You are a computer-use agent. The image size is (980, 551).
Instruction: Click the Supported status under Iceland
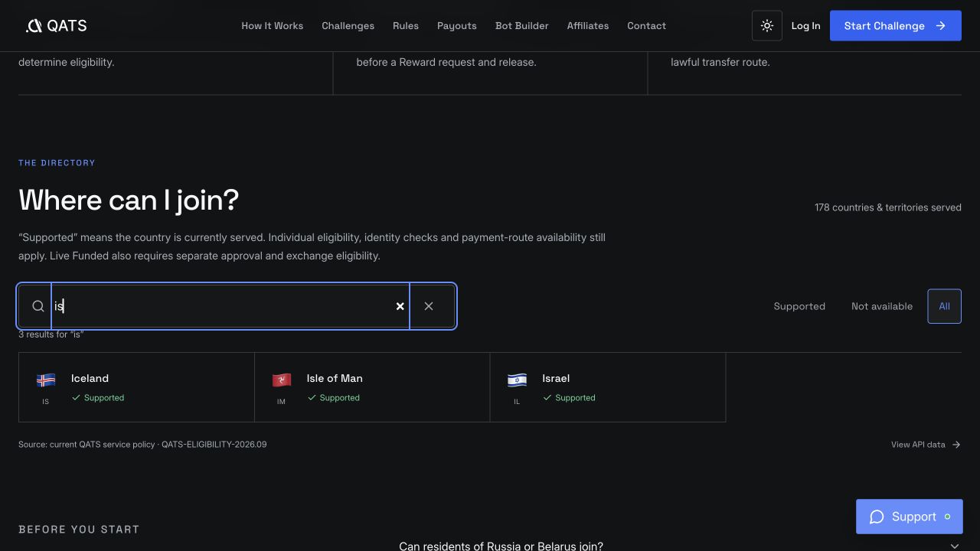click(98, 398)
